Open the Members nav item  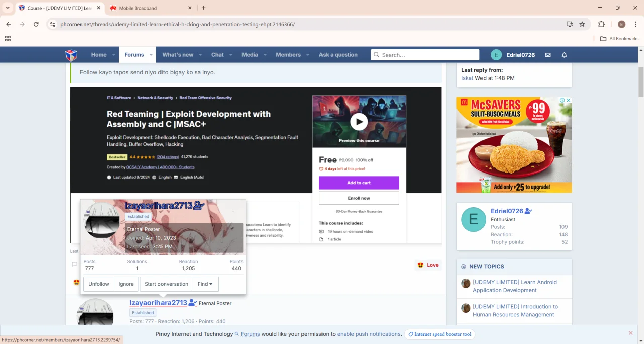click(288, 55)
